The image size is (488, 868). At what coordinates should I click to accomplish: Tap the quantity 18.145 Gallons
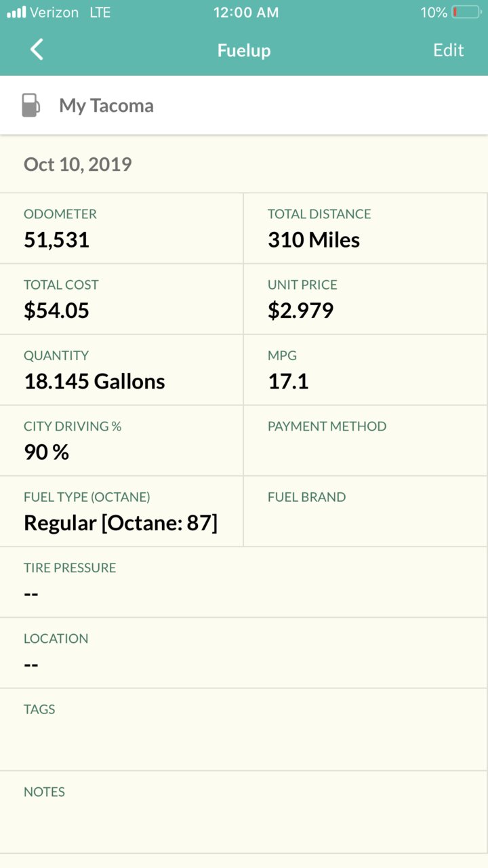coord(95,381)
